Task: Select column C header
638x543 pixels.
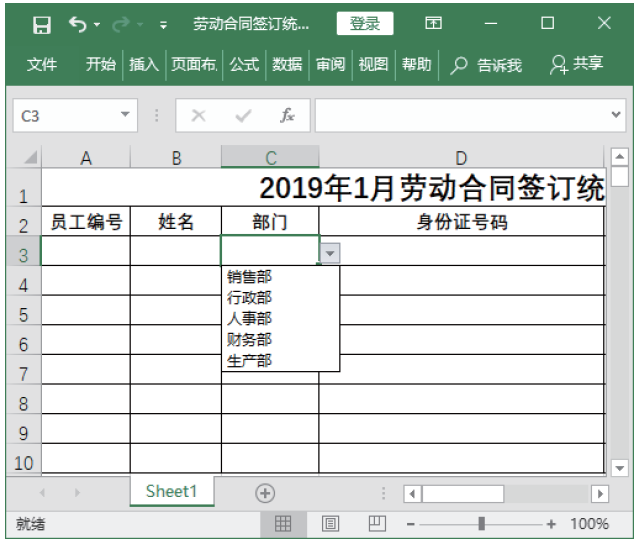Action: point(270,158)
